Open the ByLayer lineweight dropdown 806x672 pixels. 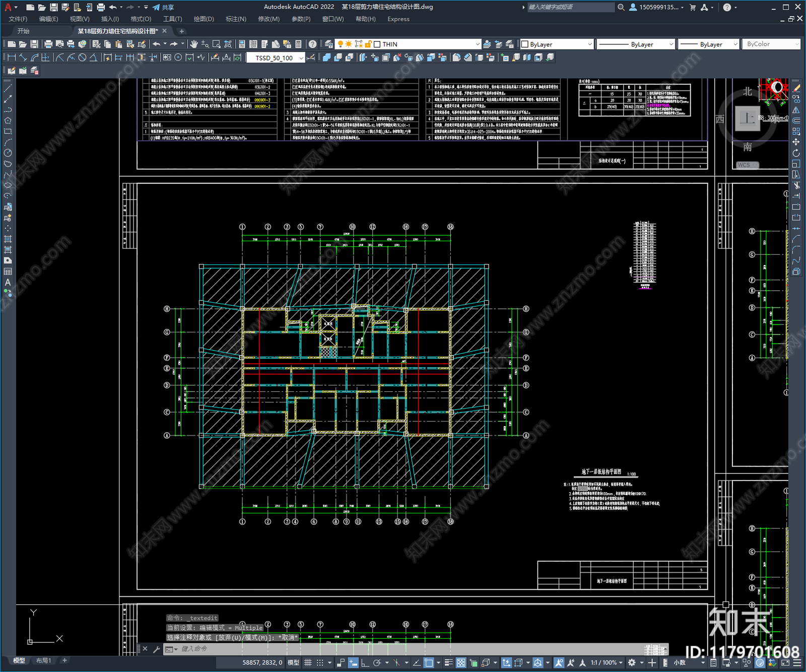[708, 44]
